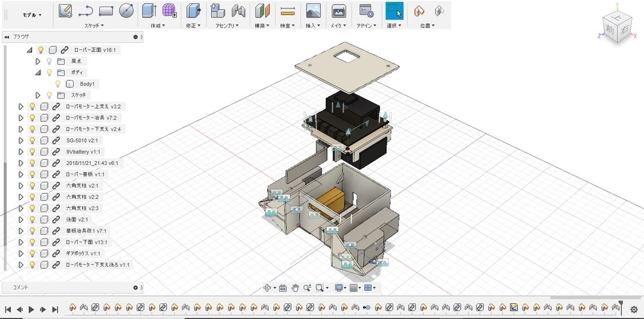Viewport: 644px width, 319px height.
Task: Select the Rectangle sketch tool
Action: [x=106, y=11]
